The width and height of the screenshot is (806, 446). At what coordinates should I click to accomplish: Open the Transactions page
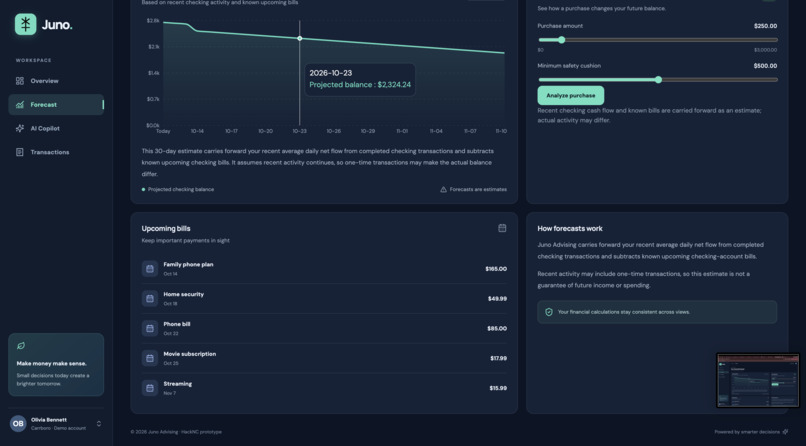[56, 152]
